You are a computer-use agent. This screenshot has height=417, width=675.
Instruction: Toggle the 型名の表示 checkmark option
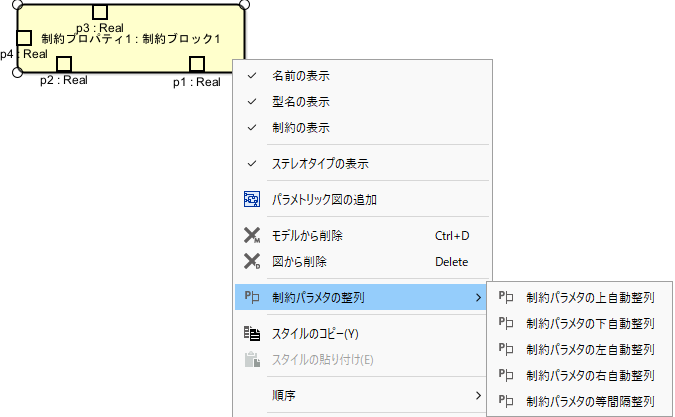point(252,102)
